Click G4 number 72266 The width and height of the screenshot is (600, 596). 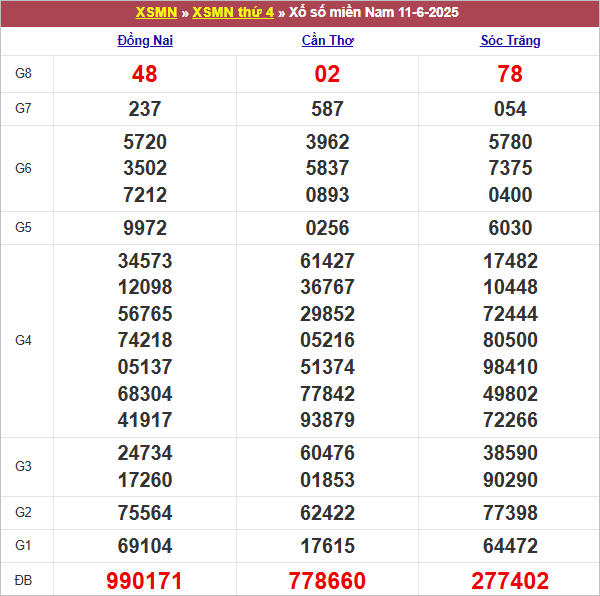(x=510, y=420)
